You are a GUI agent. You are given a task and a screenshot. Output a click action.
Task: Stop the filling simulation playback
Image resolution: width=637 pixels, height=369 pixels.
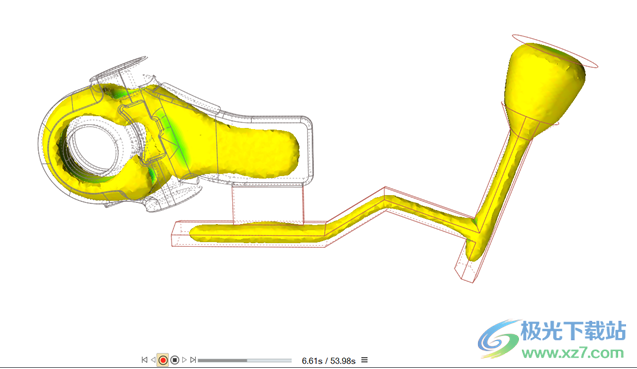[175, 360]
